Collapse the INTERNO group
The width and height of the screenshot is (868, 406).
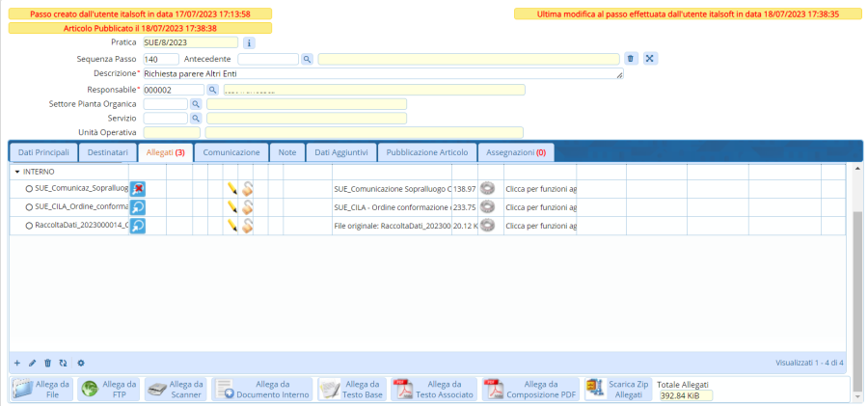pos(17,172)
